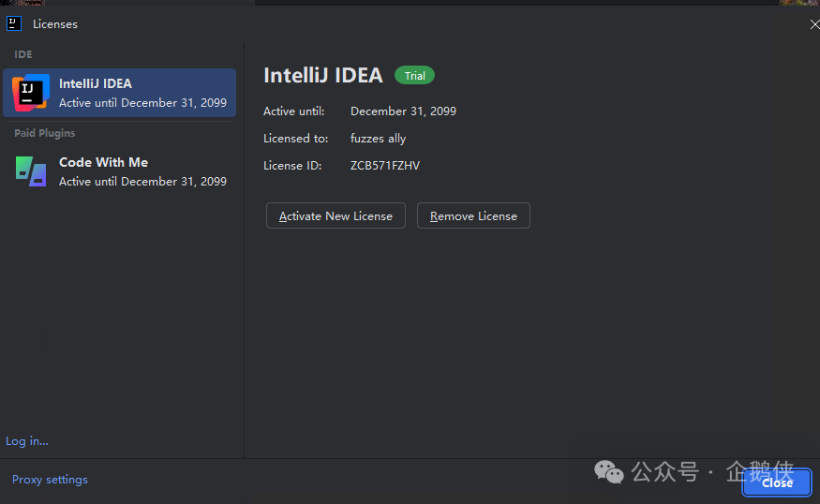Click the IntelliJ icon in the title bar
Screen dimensions: 820x504
tap(14, 23)
